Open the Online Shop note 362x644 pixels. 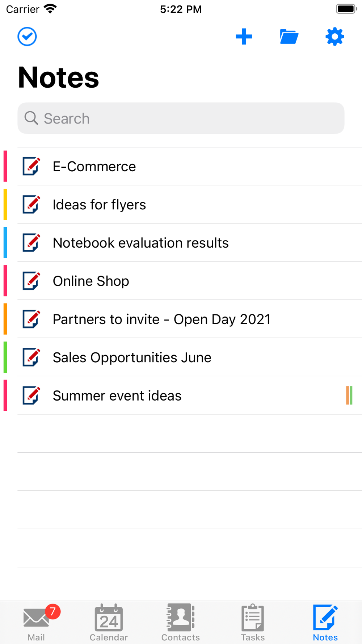coord(91,281)
